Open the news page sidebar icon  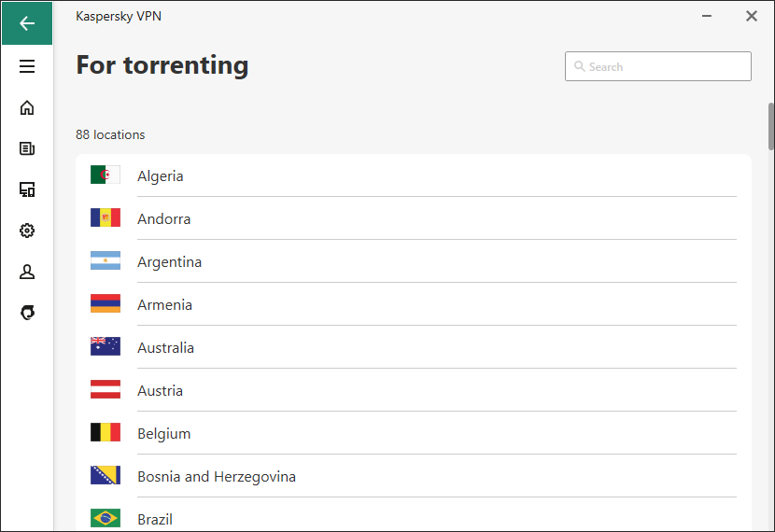(27, 148)
